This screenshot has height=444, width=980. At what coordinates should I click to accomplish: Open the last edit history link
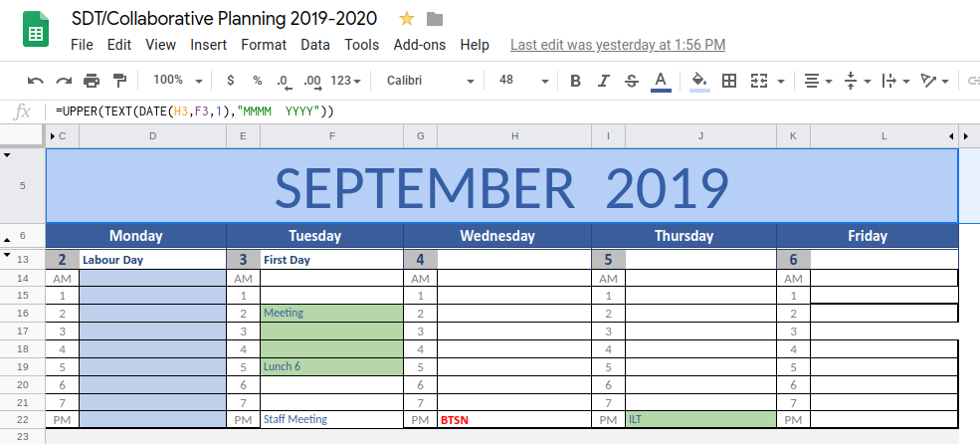617,45
